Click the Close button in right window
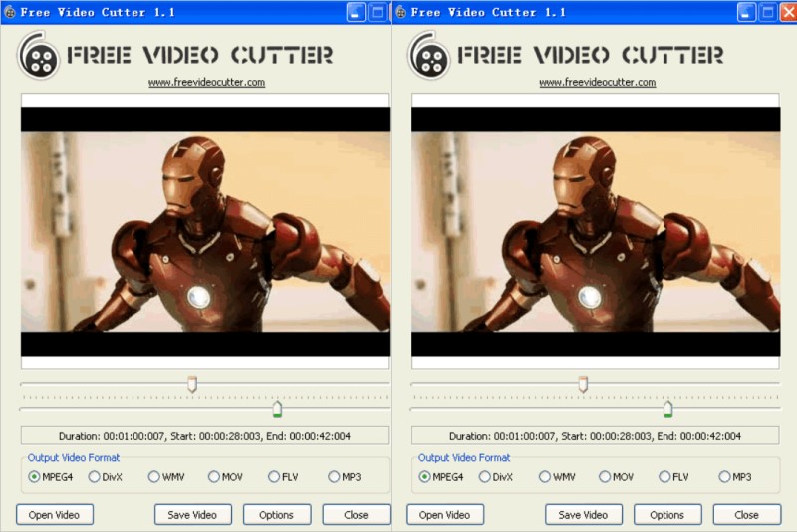 pos(746,515)
